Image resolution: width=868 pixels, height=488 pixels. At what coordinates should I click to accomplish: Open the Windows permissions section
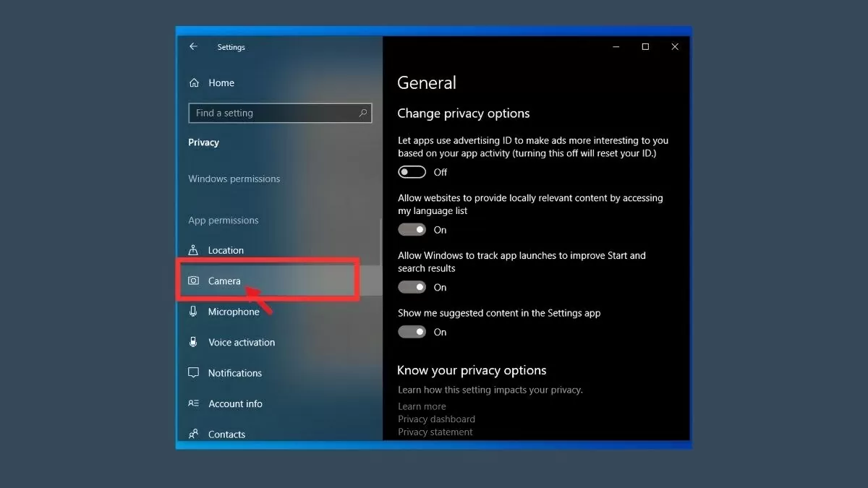(234, 179)
